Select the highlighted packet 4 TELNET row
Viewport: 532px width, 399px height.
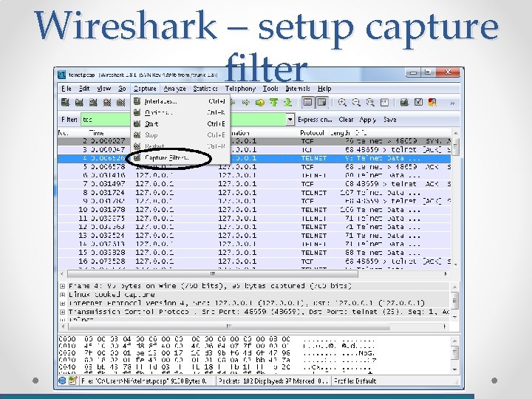click(x=254, y=158)
